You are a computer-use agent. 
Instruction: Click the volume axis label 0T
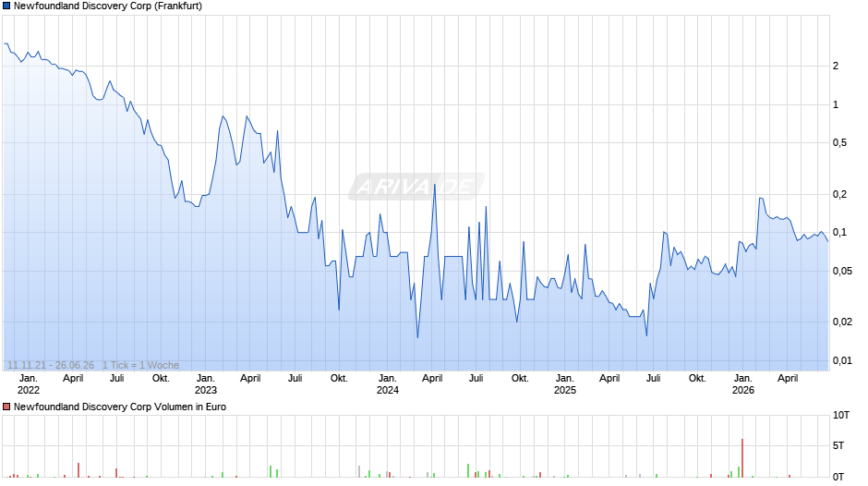(x=838, y=477)
